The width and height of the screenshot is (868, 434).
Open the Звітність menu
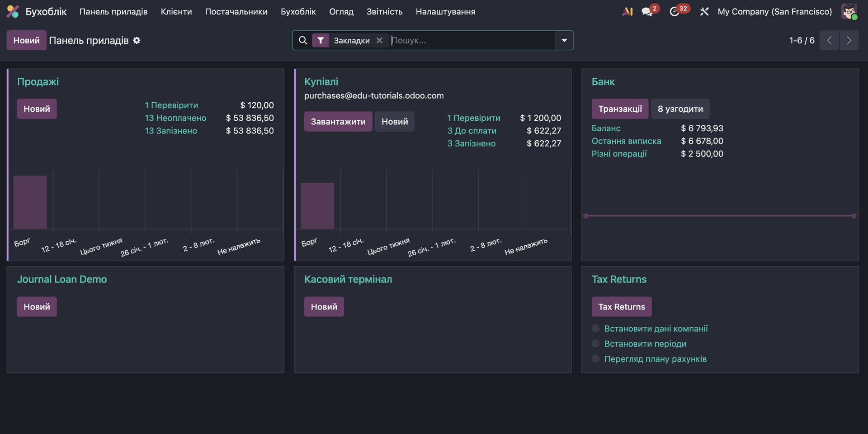point(384,12)
